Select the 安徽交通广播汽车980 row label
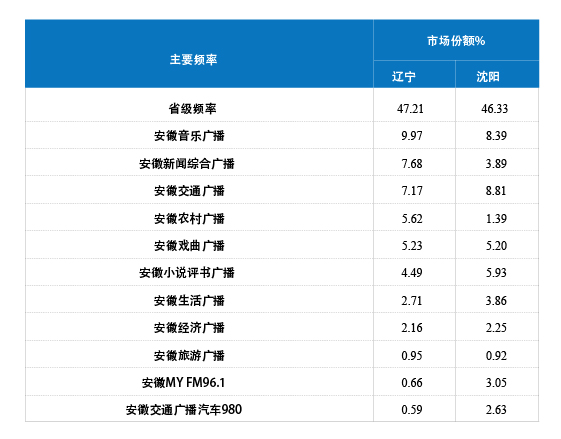561x439 pixels. tap(184, 409)
